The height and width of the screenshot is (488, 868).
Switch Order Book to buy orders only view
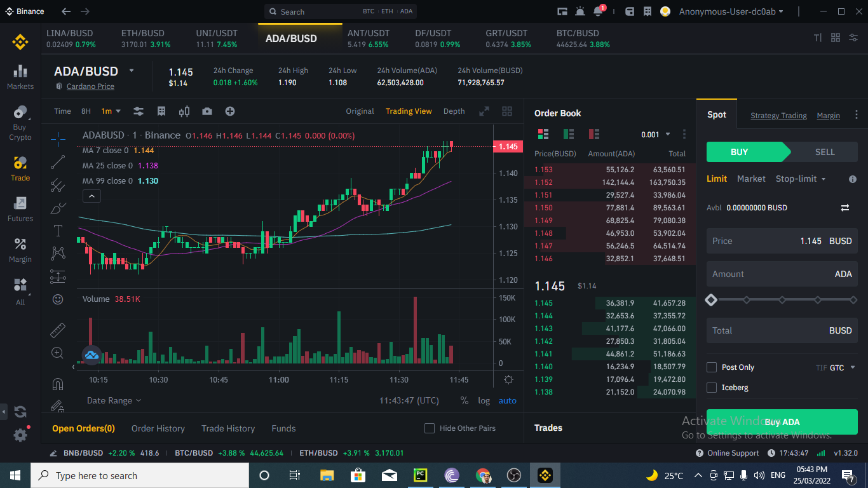[x=568, y=134]
